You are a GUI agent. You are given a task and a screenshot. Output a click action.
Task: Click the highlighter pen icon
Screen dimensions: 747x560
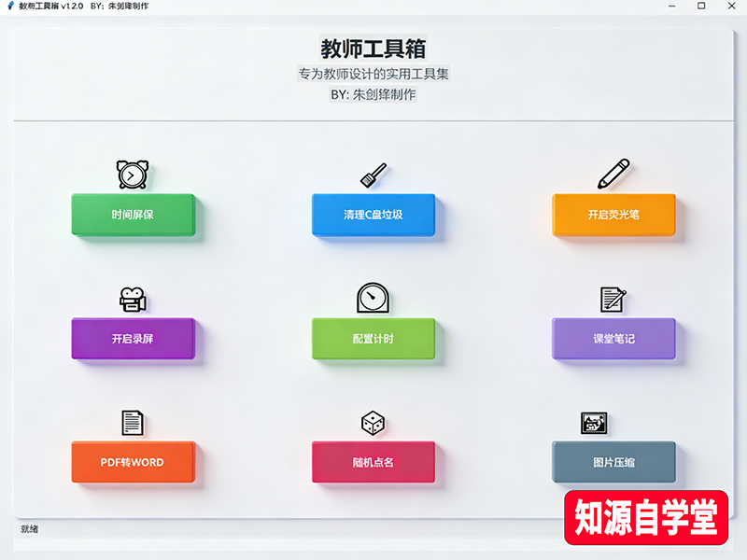tap(613, 174)
